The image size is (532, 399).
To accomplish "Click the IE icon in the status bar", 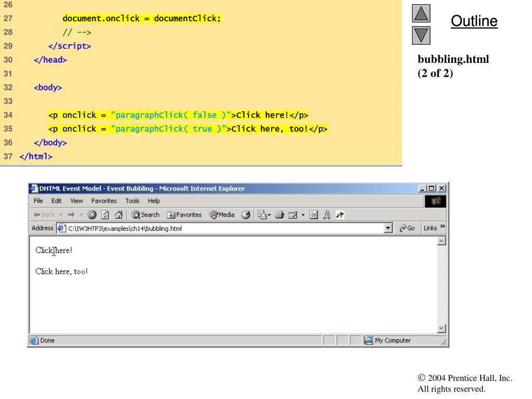I will pyautogui.click(x=34, y=340).
